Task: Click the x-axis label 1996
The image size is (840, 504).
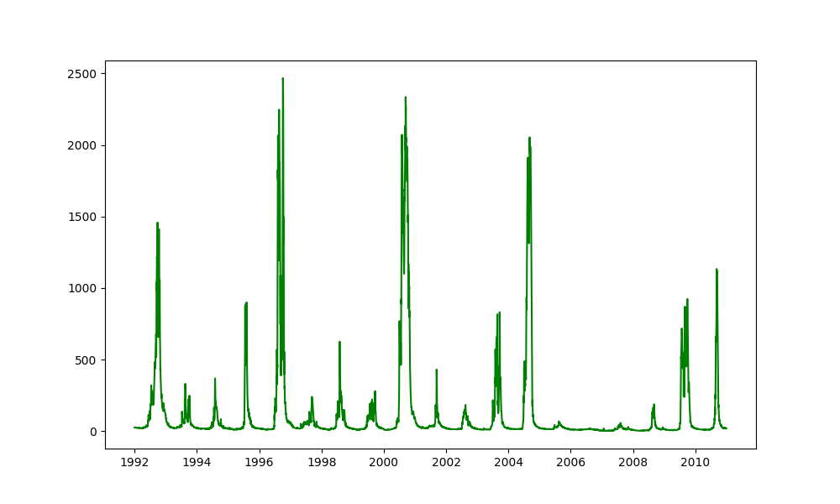Action: coord(260,462)
